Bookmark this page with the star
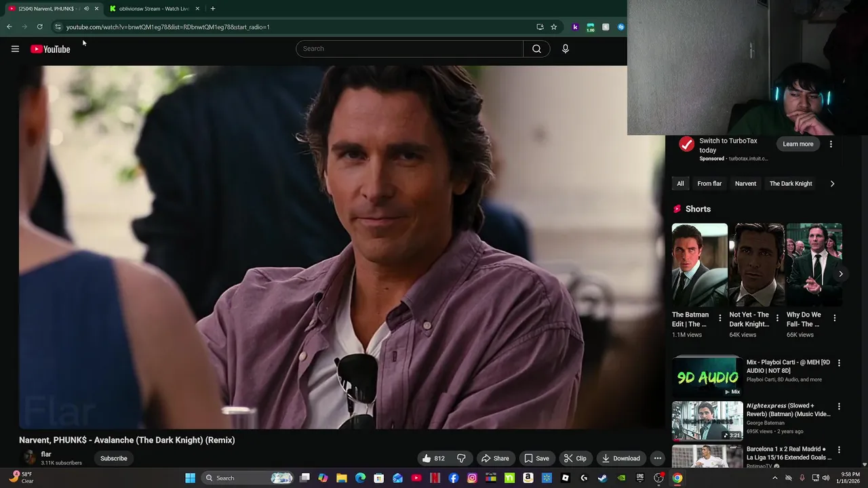This screenshot has width=868, height=488. coord(553,27)
